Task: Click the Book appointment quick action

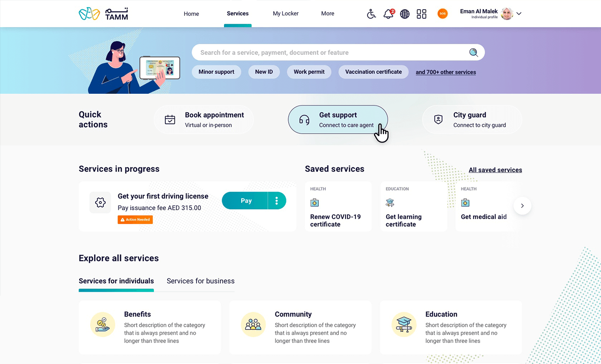Action: tap(204, 120)
